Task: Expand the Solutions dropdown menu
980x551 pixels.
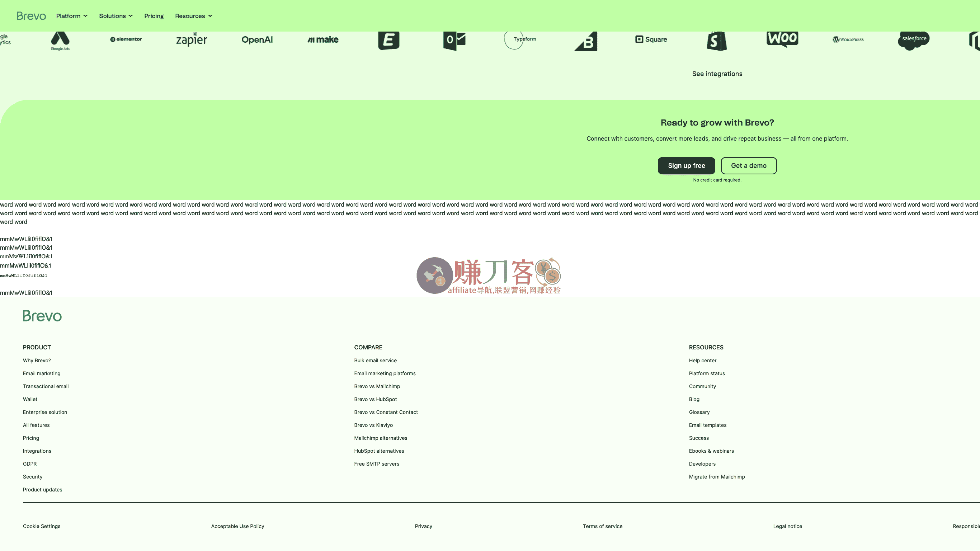Action: 116,16
